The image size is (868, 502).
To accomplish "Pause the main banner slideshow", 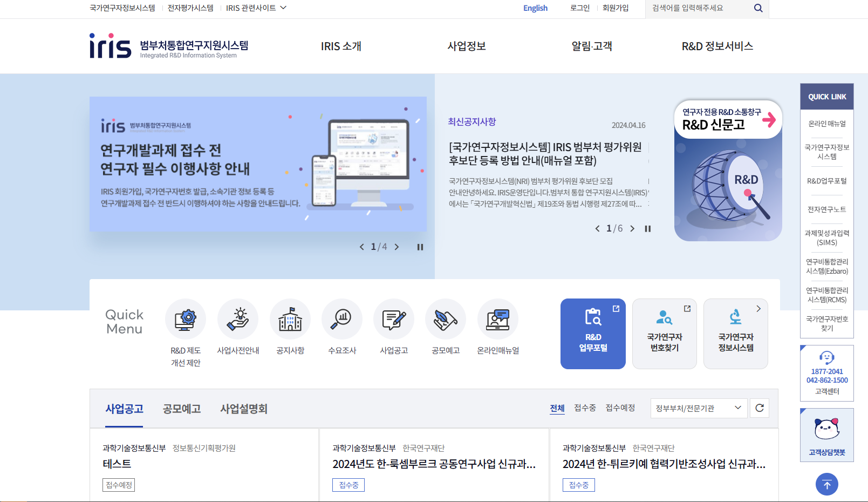I will click(420, 247).
